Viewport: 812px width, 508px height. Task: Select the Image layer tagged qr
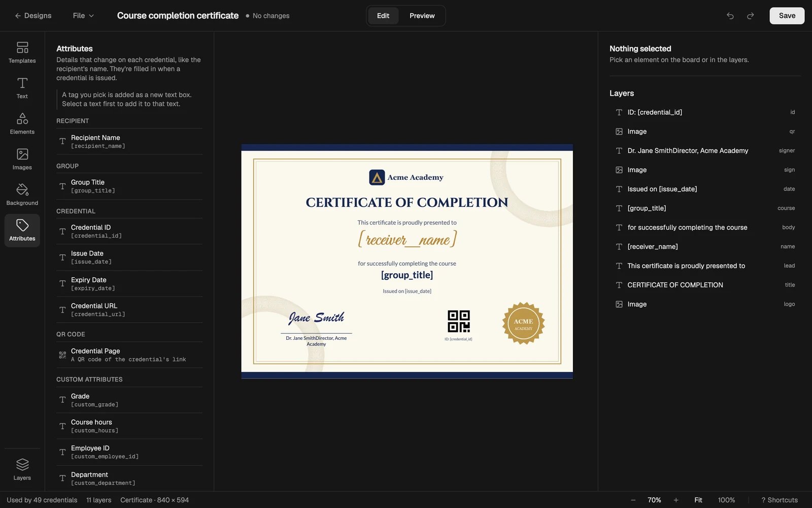tap(705, 132)
